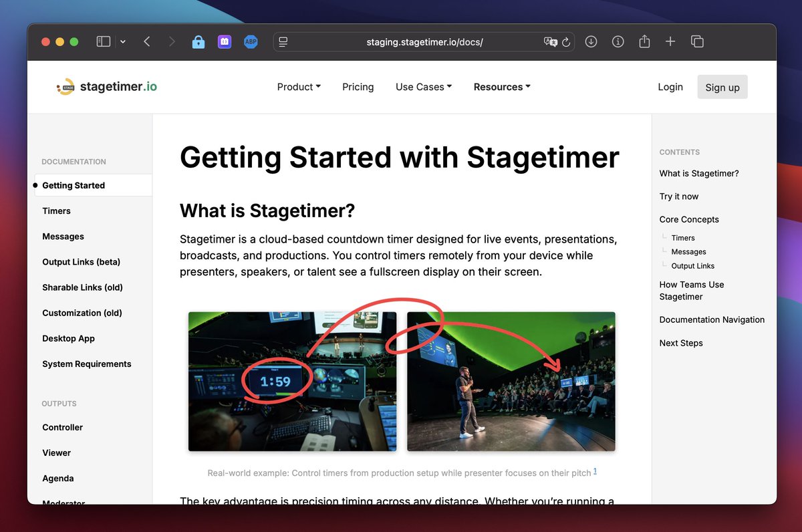The height and width of the screenshot is (532, 802).
Task: Jump to Core Concepts in Contents
Action: [689, 219]
